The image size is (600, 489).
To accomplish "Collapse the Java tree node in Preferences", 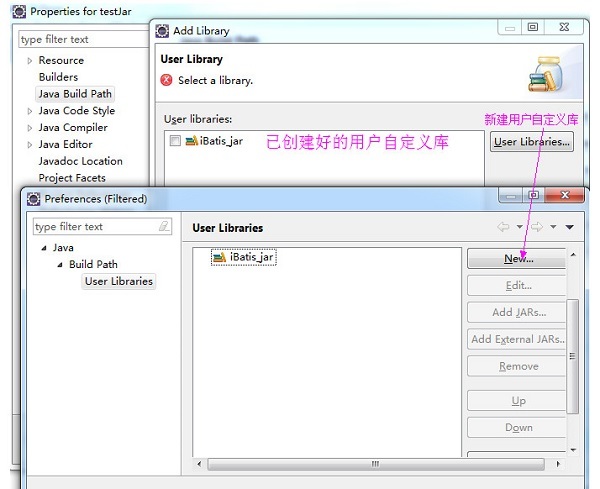I will (x=44, y=248).
